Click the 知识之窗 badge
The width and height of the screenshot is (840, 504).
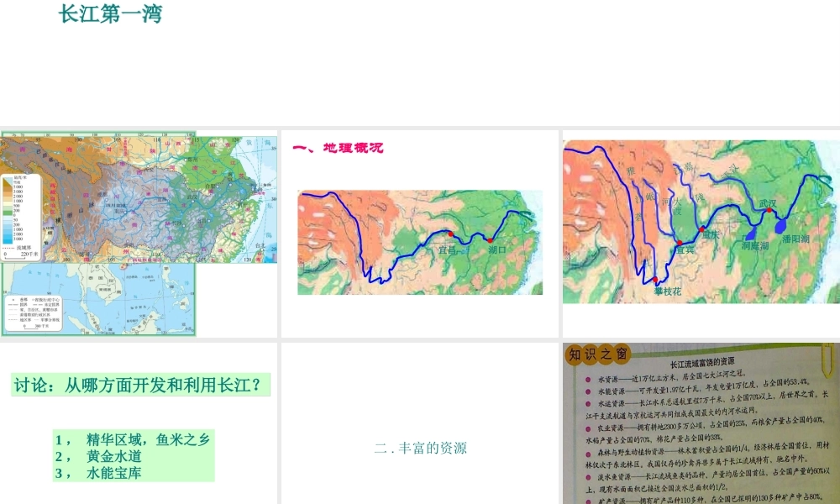click(x=598, y=354)
